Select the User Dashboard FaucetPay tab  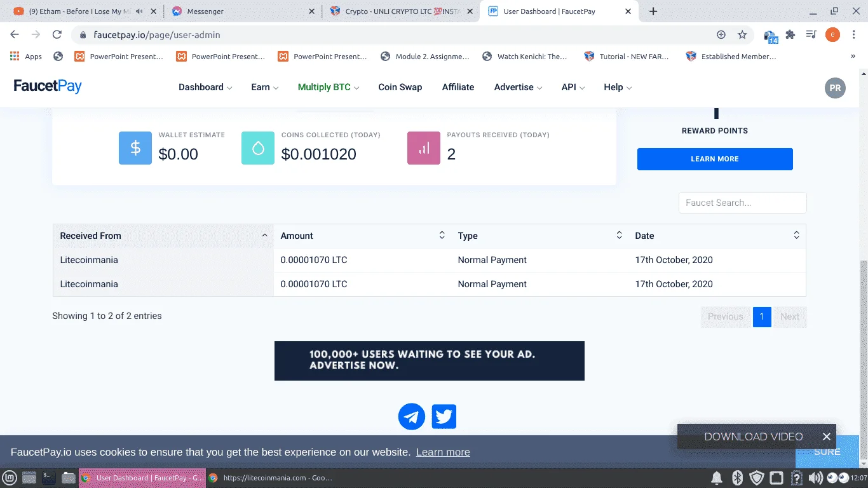tap(558, 11)
